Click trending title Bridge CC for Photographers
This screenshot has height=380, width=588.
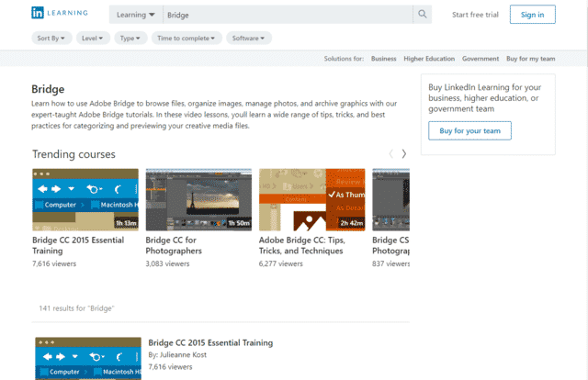pyautogui.click(x=174, y=245)
